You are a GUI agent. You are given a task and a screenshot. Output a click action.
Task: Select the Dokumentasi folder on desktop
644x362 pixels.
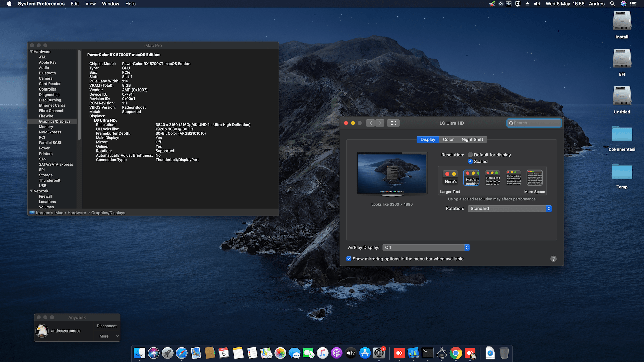click(622, 138)
